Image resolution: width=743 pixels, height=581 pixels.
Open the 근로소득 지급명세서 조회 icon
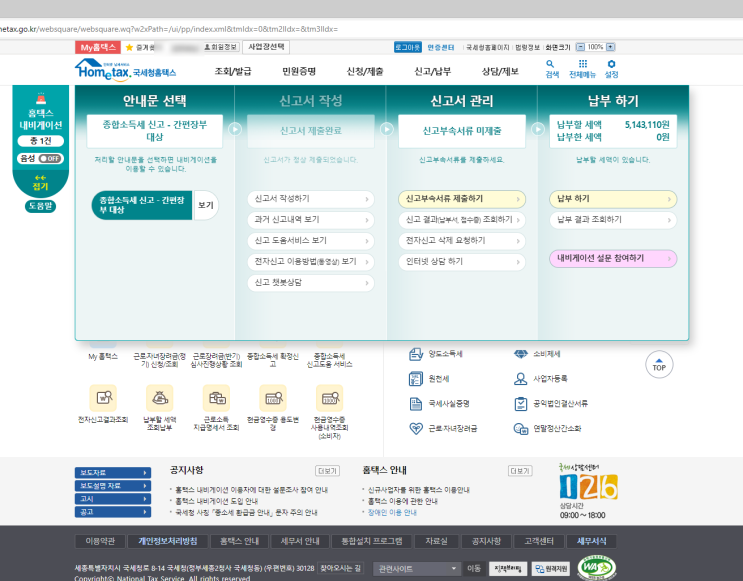[217, 397]
